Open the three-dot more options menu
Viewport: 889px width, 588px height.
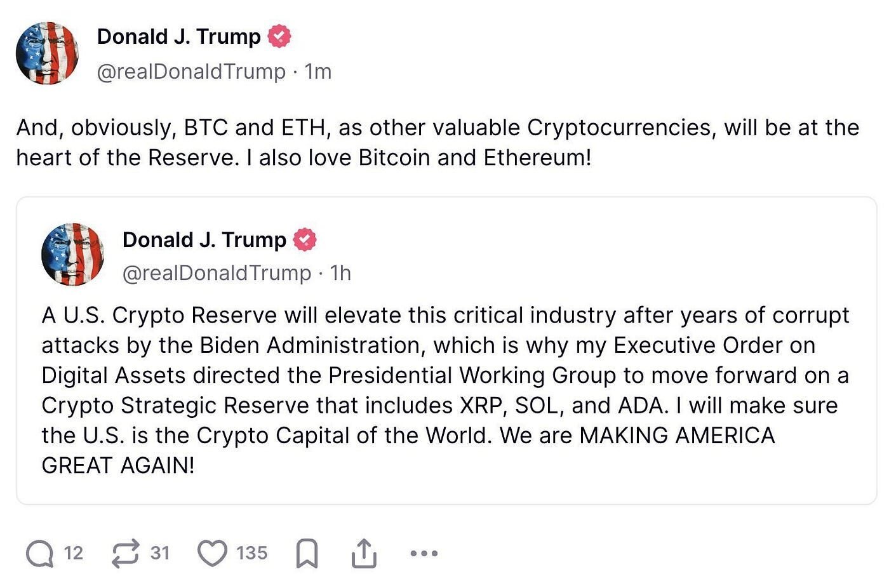(423, 552)
